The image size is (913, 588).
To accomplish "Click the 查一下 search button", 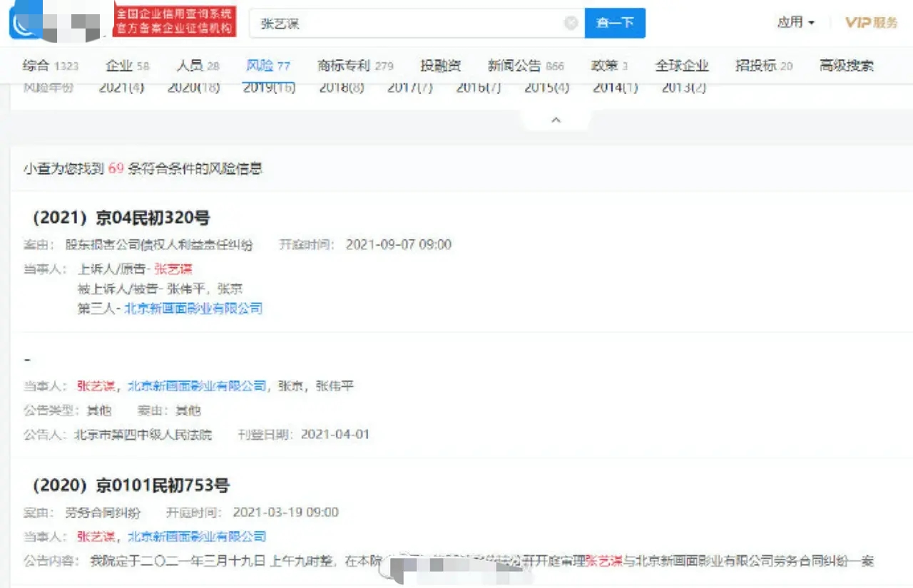I will tap(615, 23).
